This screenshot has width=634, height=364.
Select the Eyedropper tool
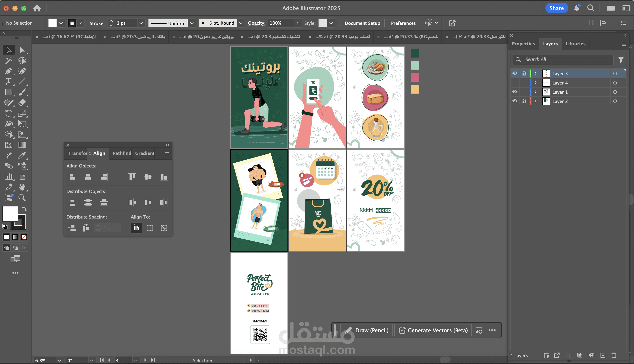pyautogui.click(x=22, y=156)
